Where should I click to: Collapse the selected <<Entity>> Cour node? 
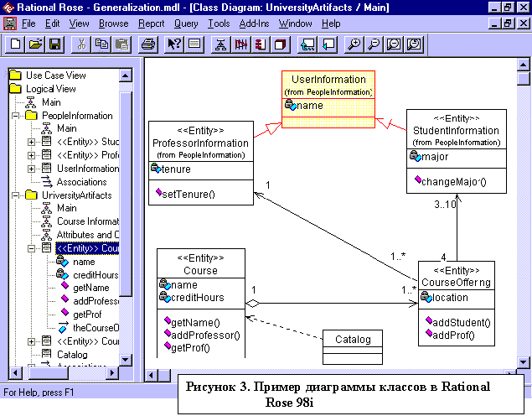(31, 248)
